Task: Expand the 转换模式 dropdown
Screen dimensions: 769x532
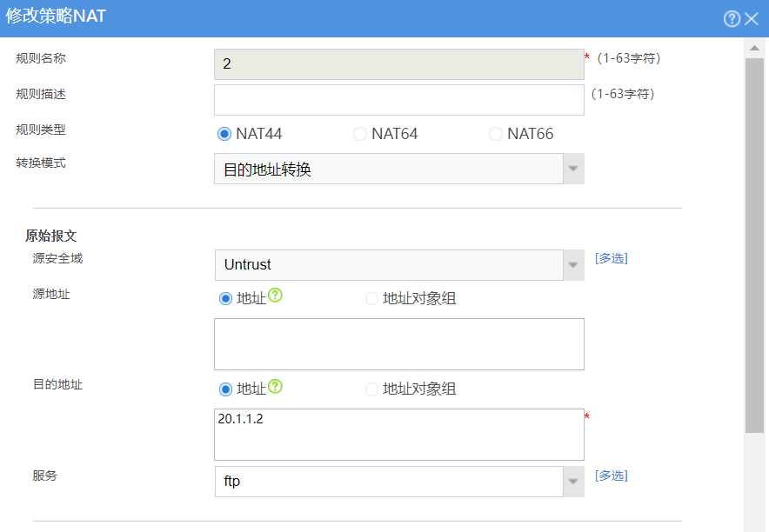Action: (x=573, y=169)
